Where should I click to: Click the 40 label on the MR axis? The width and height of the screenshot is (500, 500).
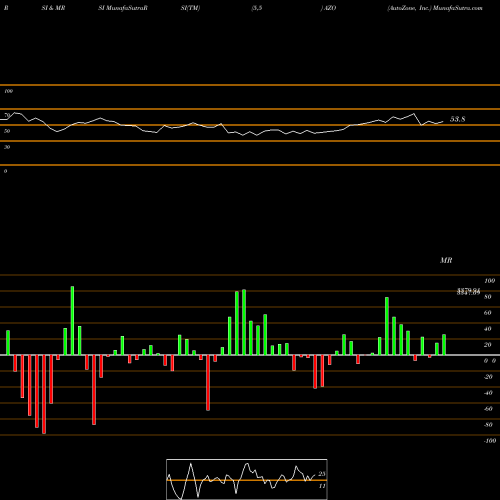(x=488, y=329)
